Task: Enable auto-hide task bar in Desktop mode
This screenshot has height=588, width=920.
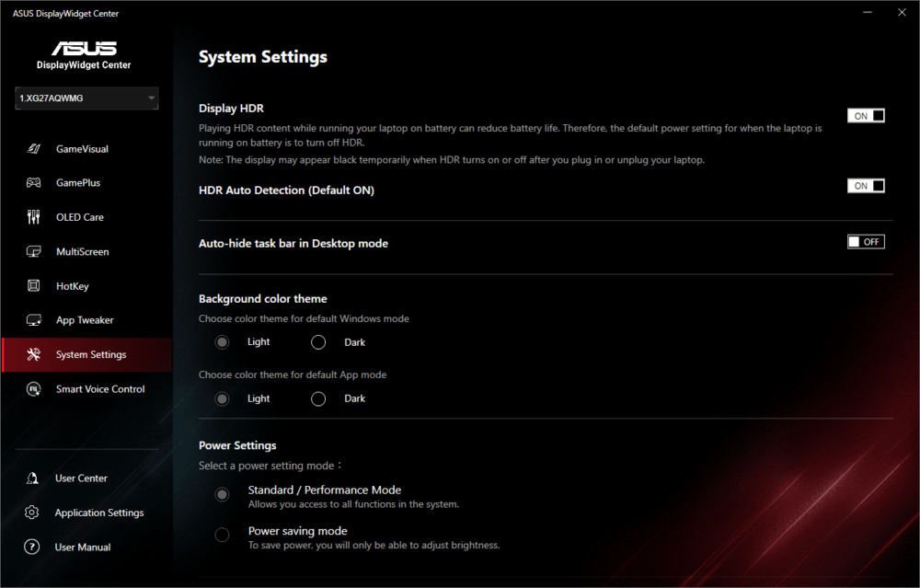Action: 865,242
